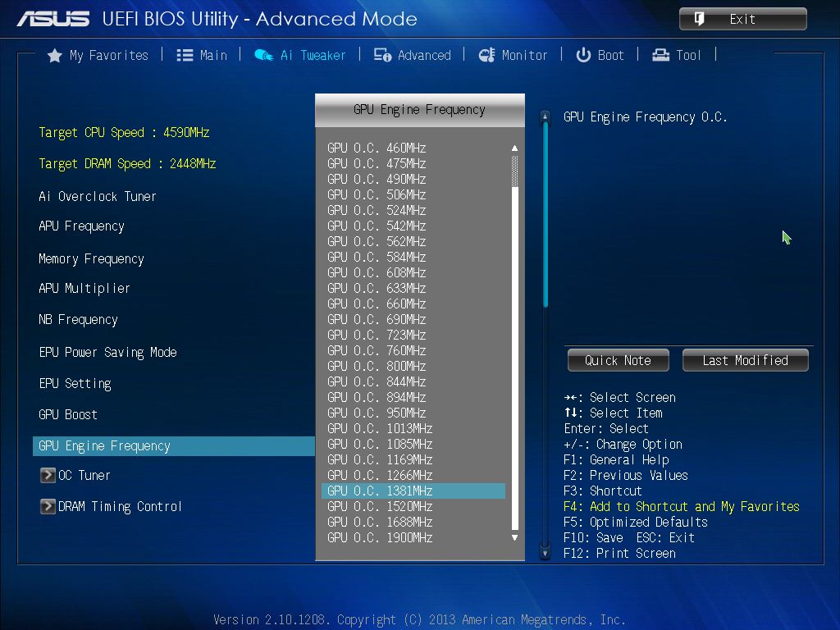The image size is (840, 630).
Task: Select GPU O.C. 690MHz
Action: [x=377, y=319]
